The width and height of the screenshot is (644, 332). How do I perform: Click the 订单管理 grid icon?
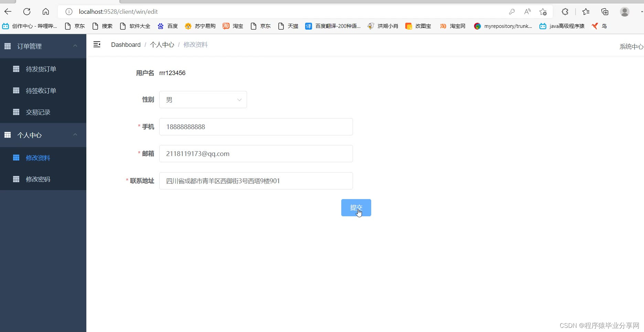8,46
